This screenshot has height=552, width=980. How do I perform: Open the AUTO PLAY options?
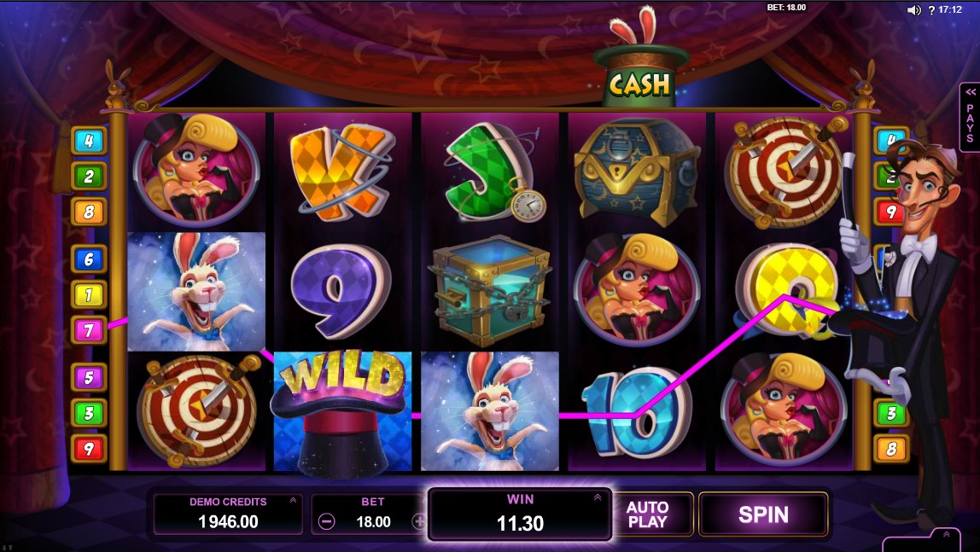[x=647, y=514]
